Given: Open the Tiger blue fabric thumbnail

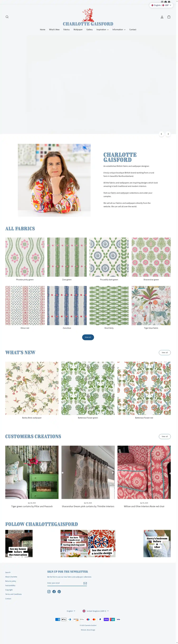Looking at the screenshot, I should point(151,306).
